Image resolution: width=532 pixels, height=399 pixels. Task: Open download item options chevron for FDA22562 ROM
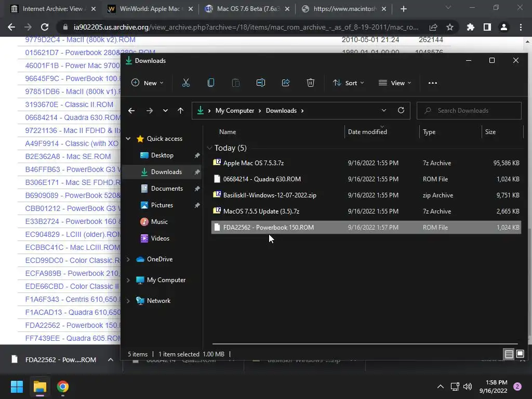111,360
